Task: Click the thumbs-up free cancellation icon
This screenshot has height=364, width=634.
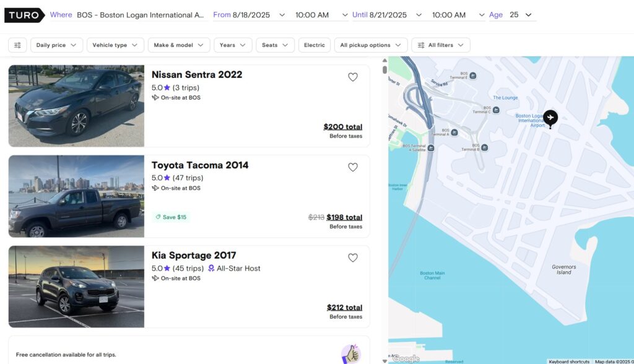Action: coord(350,354)
